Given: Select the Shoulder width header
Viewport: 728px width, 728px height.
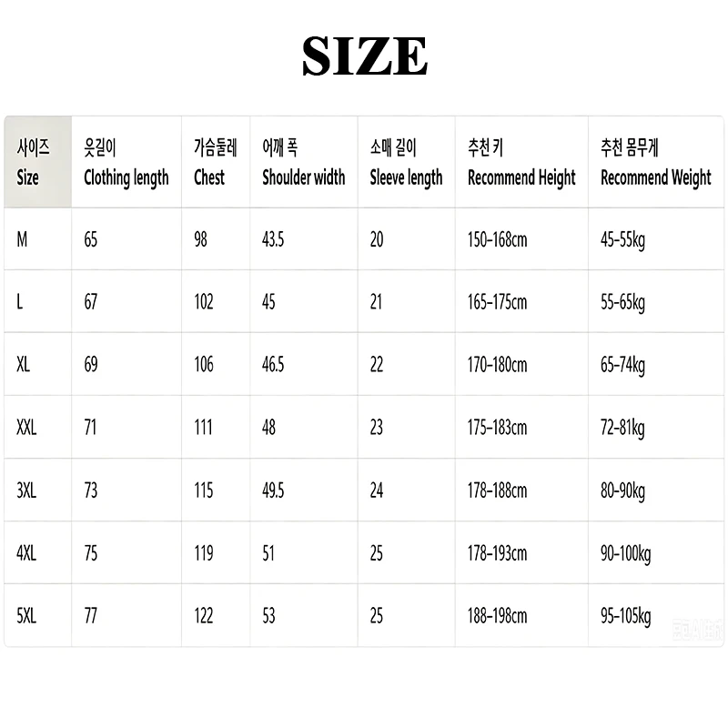Looking at the screenshot, I should click(x=304, y=162).
